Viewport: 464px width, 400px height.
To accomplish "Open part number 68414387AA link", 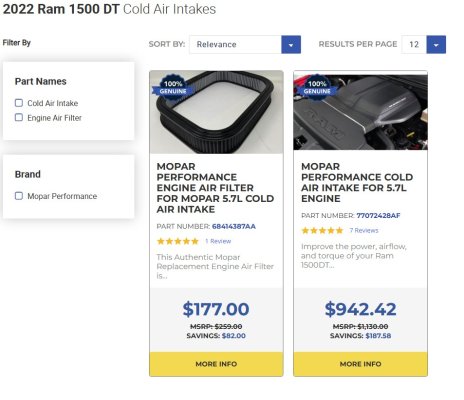I will [234, 226].
